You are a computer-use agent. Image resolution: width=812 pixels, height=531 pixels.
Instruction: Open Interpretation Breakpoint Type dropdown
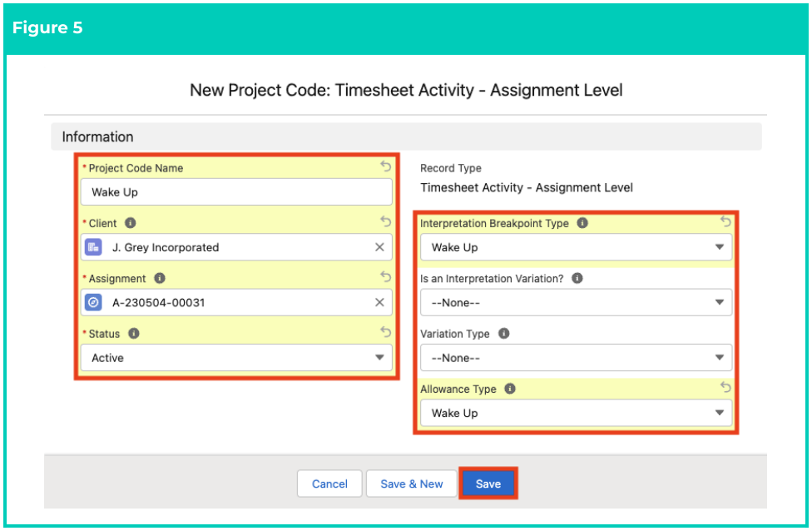pyautogui.click(x=577, y=247)
